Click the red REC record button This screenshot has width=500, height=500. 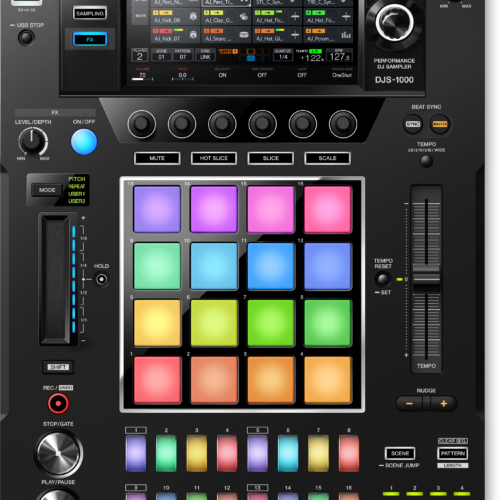point(58,403)
